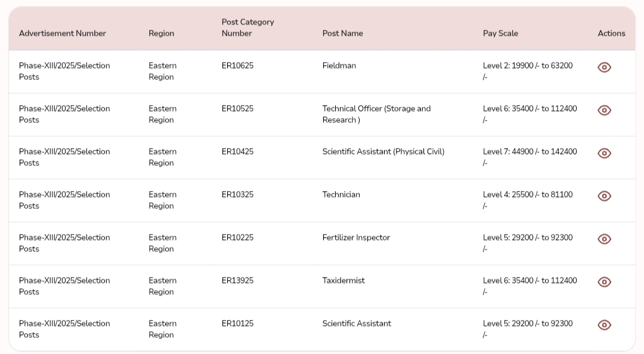Screen dimensions: 644x354
Task: Click post category number ER10325
Action: point(237,195)
